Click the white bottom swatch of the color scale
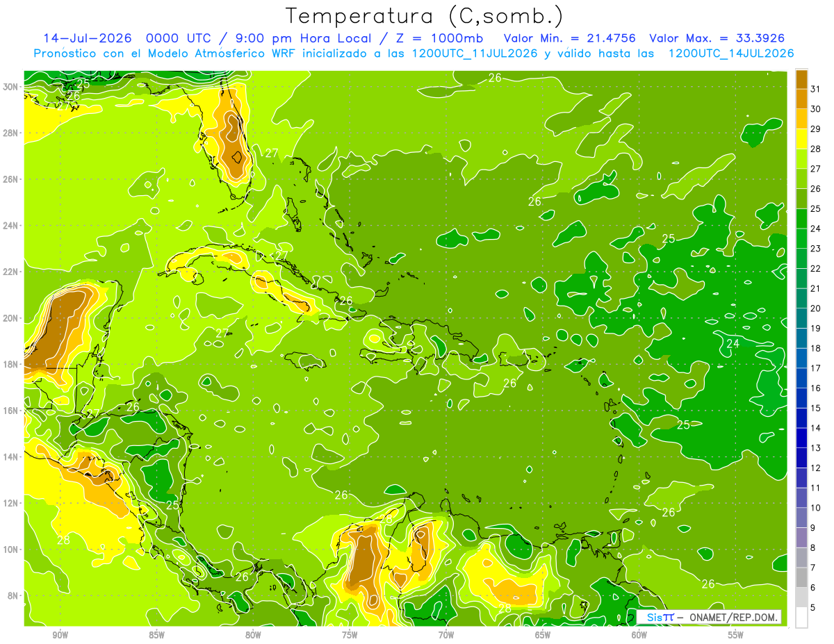Image resolution: width=834 pixels, height=644 pixels. (x=801, y=618)
